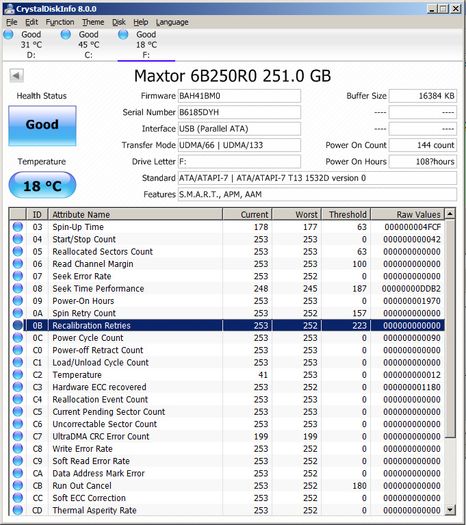Click the Interface field USB (Parallel ATA)
Image resolution: width=466 pixels, height=525 pixels.
tap(239, 129)
